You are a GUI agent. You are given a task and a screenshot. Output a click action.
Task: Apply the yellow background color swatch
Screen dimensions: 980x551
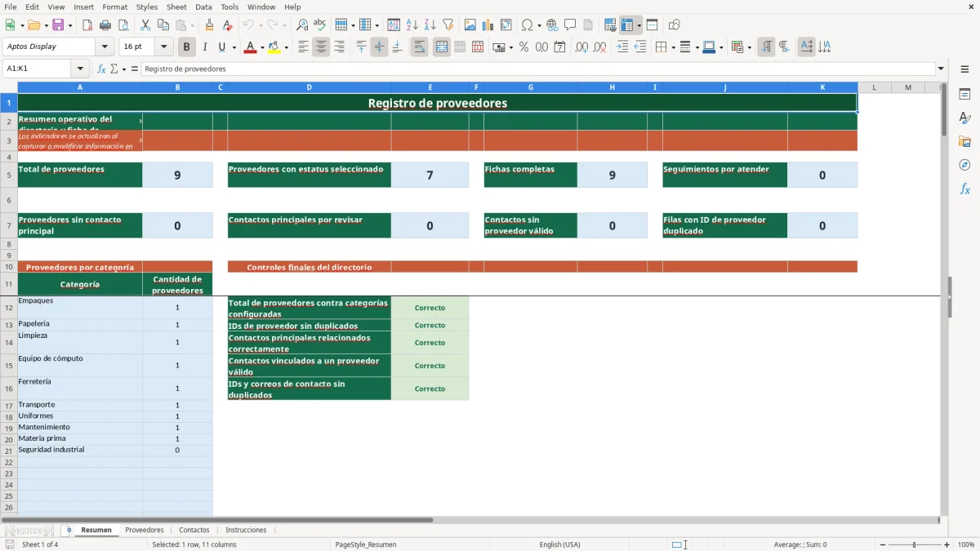point(274,47)
